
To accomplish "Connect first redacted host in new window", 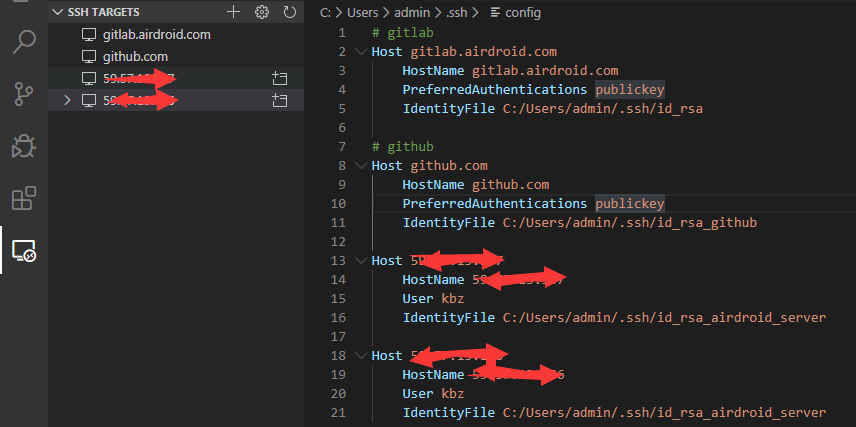I will coord(280,78).
